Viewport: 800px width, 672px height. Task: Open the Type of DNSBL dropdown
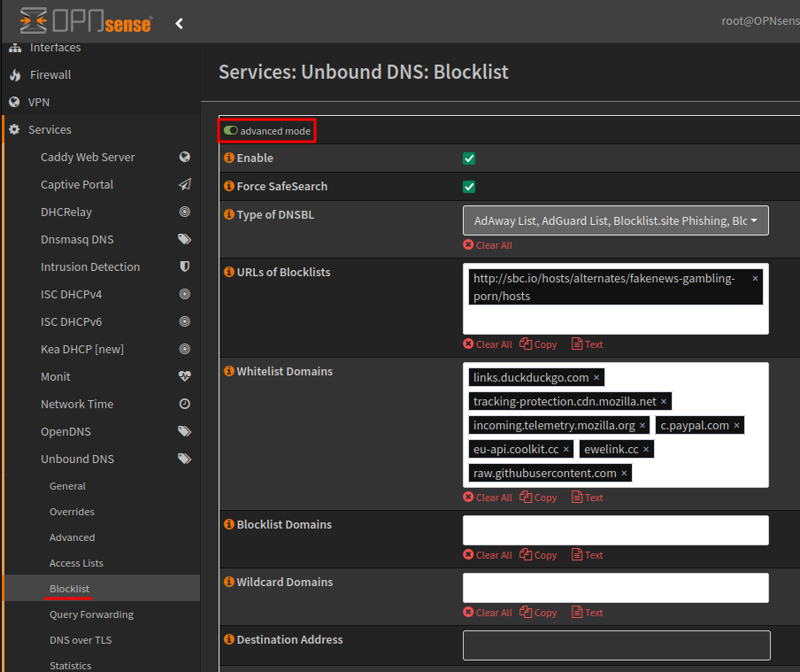tap(615, 220)
